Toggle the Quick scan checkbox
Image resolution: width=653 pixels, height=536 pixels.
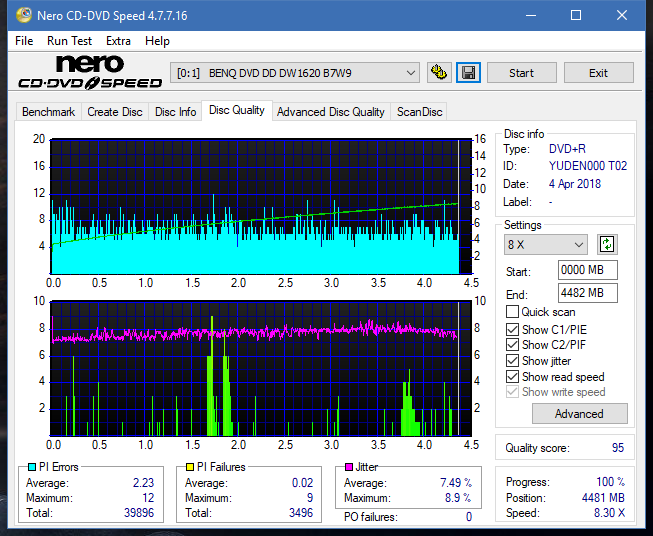512,312
